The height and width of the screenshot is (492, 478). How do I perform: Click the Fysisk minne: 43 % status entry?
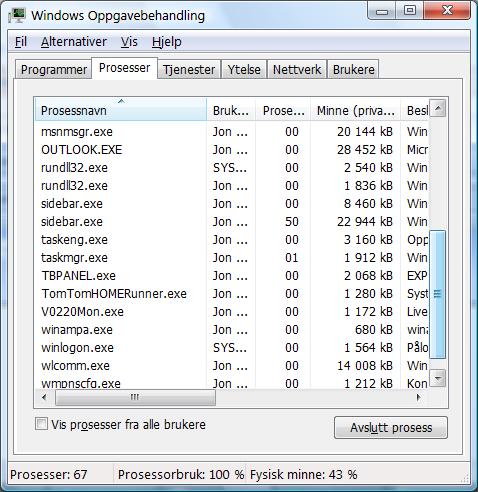pos(303,474)
